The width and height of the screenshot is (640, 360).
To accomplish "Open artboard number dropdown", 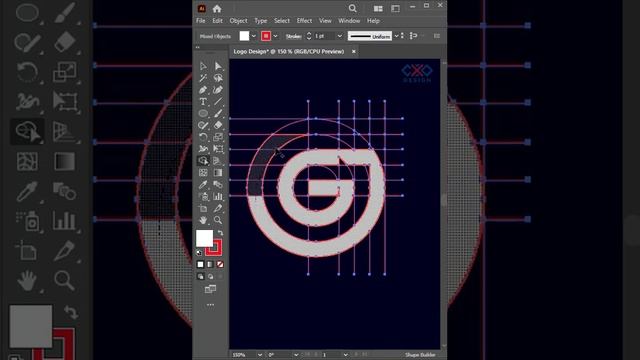I will (x=345, y=355).
